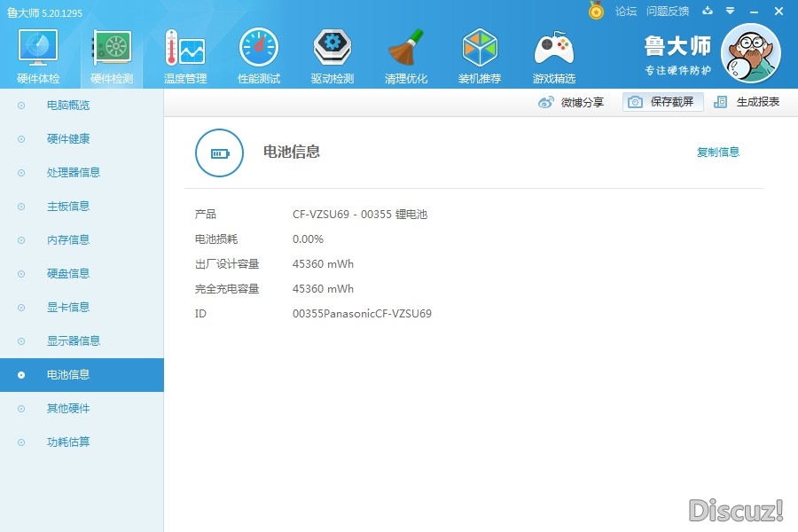Open the 性能测试 gauge icon

pyautogui.click(x=259, y=49)
